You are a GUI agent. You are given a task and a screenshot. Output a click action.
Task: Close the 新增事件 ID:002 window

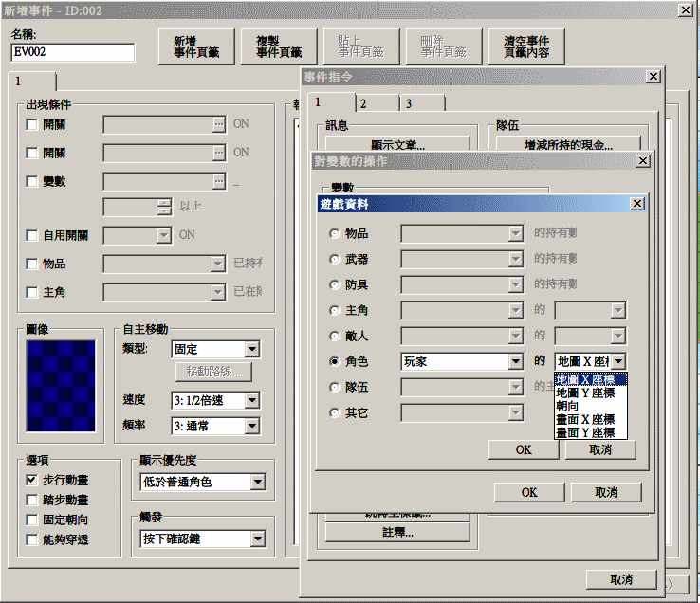point(685,9)
